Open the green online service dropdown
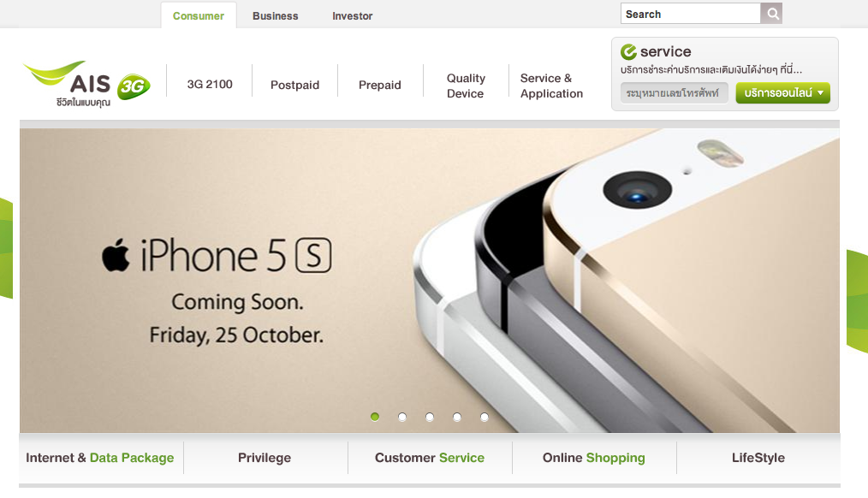 [x=782, y=93]
